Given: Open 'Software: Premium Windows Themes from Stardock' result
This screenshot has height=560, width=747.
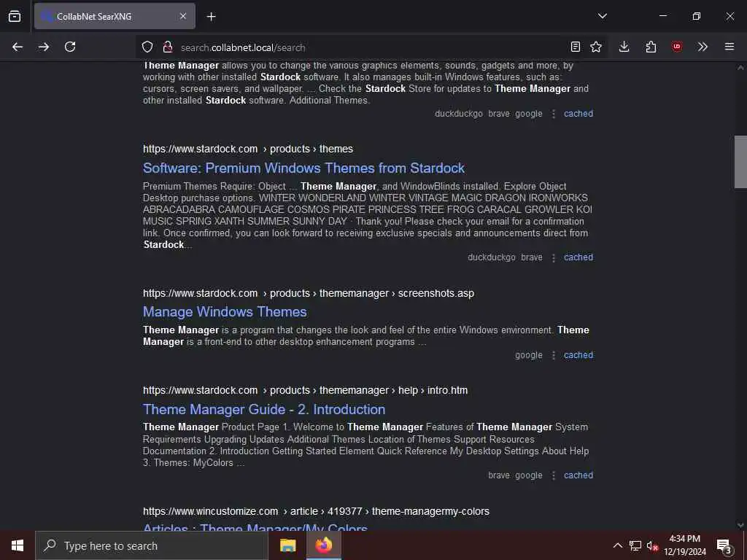Looking at the screenshot, I should tap(303, 168).
